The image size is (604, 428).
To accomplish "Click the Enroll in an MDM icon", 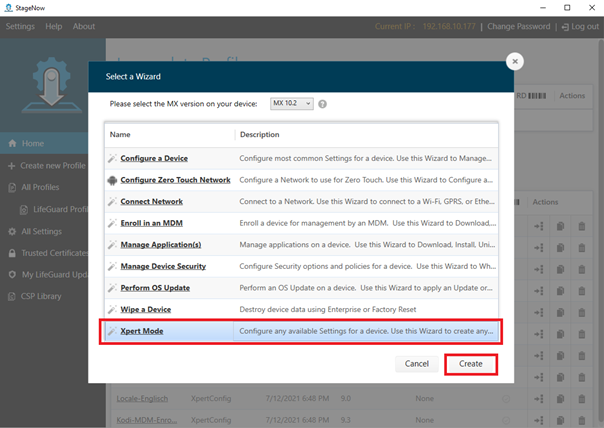I will coord(112,223).
